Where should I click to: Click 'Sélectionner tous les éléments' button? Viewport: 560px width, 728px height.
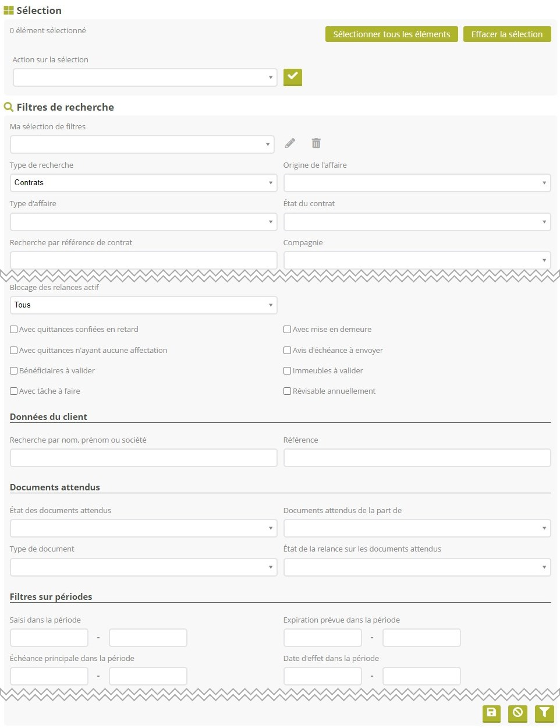pyautogui.click(x=392, y=34)
